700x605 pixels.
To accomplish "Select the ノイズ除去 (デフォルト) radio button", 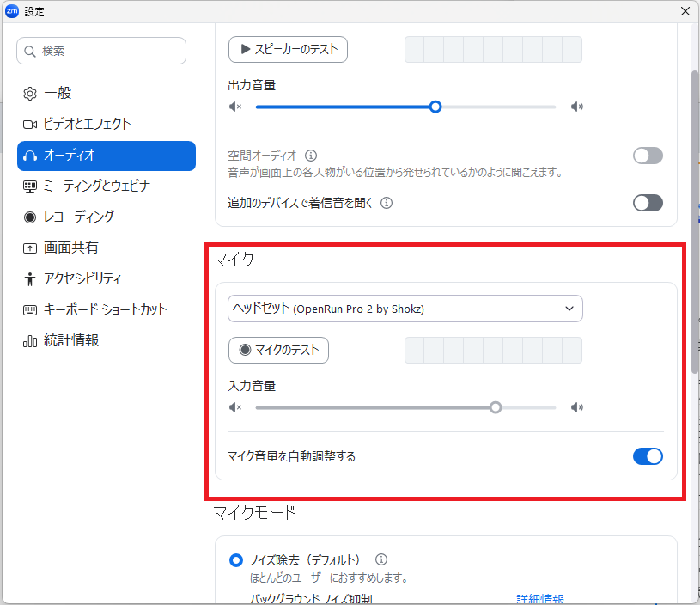I will (235, 560).
